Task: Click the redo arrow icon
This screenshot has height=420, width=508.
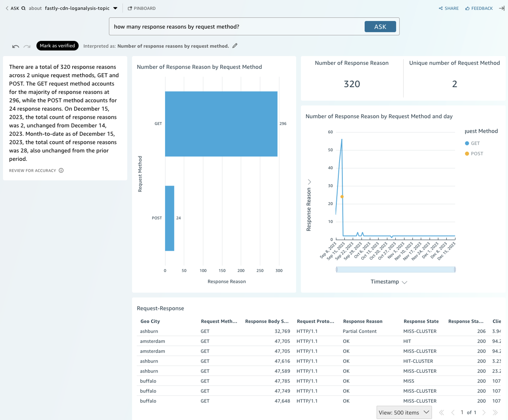Action: click(27, 46)
